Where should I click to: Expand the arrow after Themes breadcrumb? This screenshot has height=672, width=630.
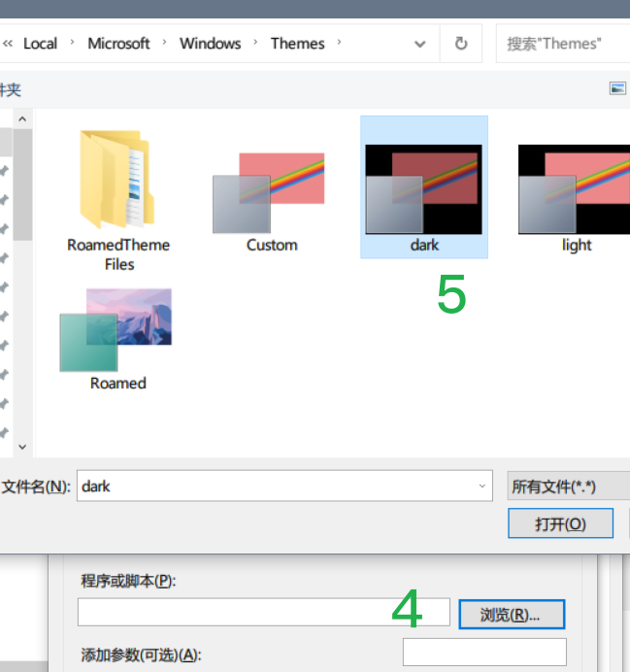click(339, 43)
